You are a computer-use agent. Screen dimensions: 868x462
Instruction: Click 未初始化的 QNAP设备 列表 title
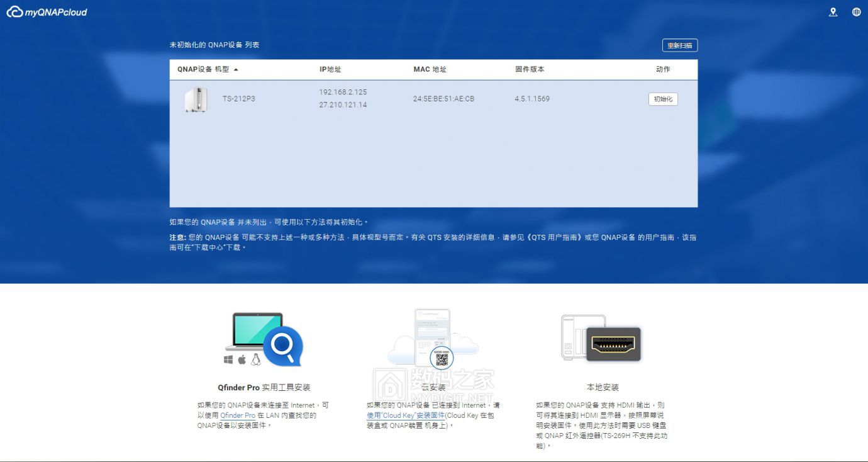tap(214, 45)
